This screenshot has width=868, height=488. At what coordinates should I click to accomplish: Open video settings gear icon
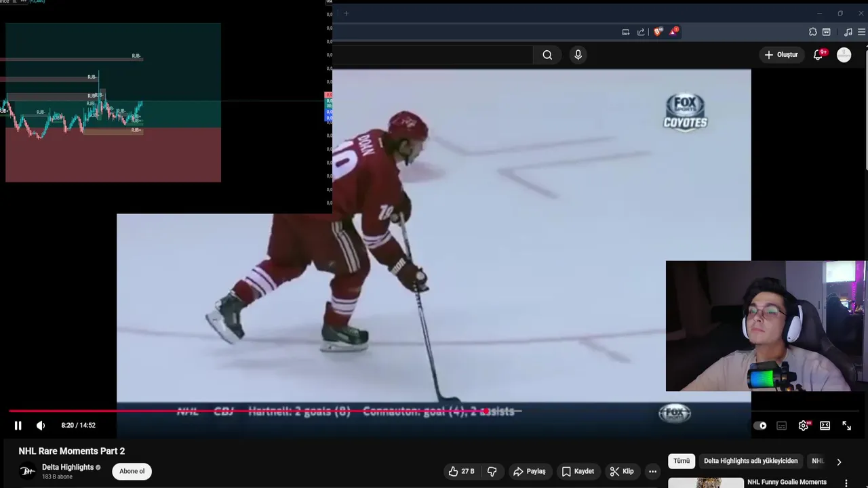[804, 426]
